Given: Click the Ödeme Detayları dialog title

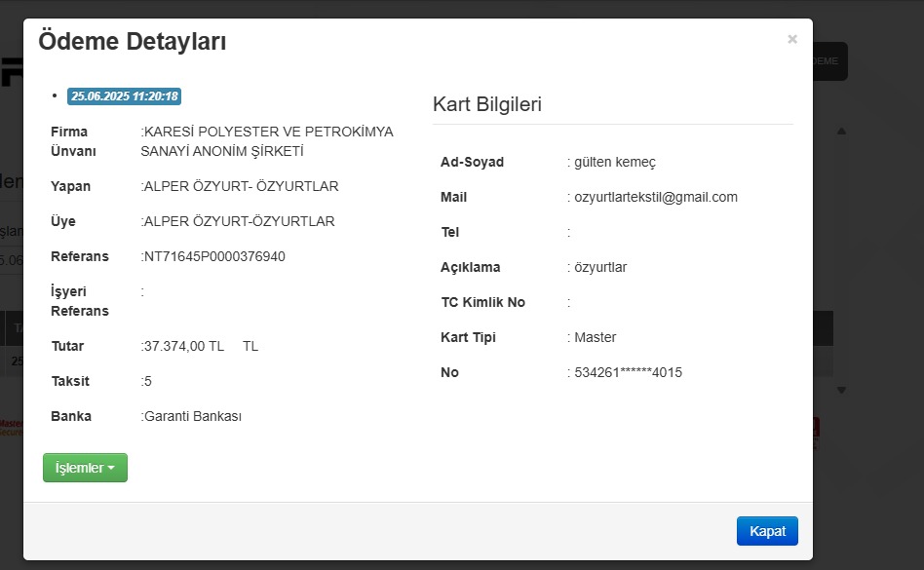Looking at the screenshot, I should click(133, 42).
